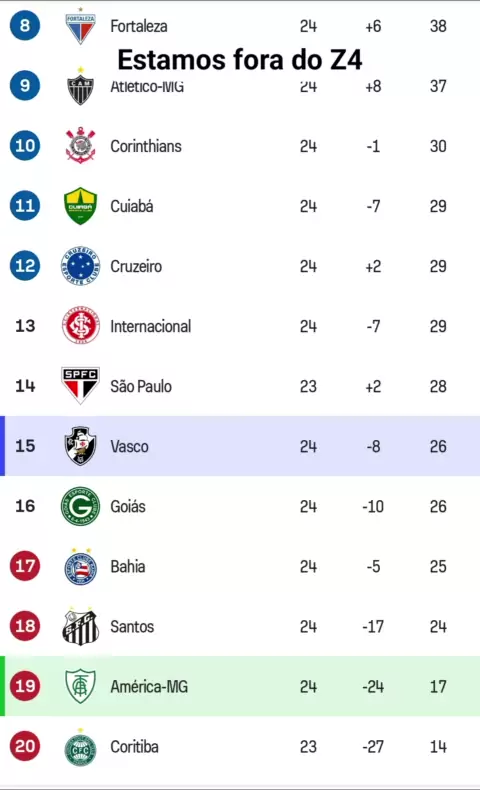Image resolution: width=480 pixels, height=790 pixels.
Task: Click the Cruzeiro blue star crest
Action: pyautogui.click(x=81, y=266)
